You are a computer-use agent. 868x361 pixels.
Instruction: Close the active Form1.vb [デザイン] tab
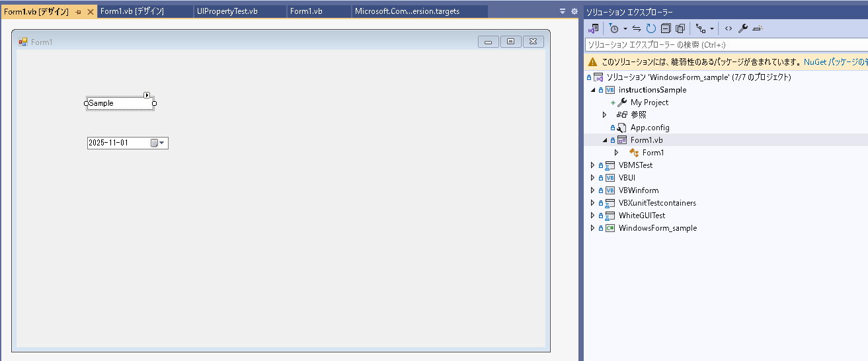point(91,12)
